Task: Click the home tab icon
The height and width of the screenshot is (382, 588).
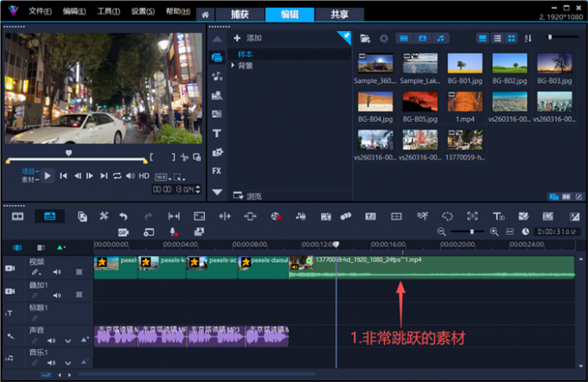Action: [205, 15]
